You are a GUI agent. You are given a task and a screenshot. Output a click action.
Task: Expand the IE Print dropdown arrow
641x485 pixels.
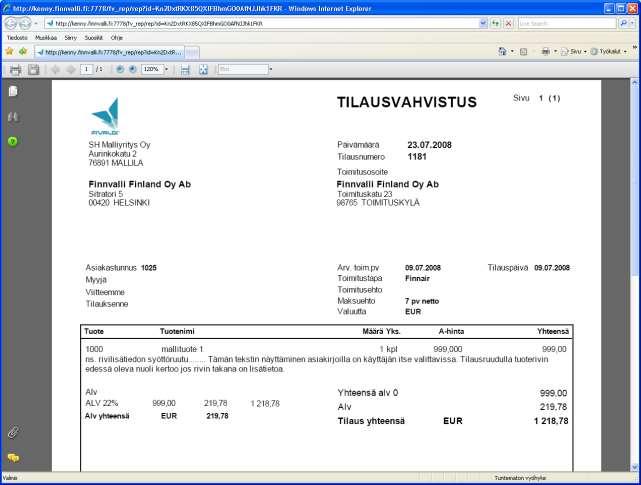click(555, 52)
